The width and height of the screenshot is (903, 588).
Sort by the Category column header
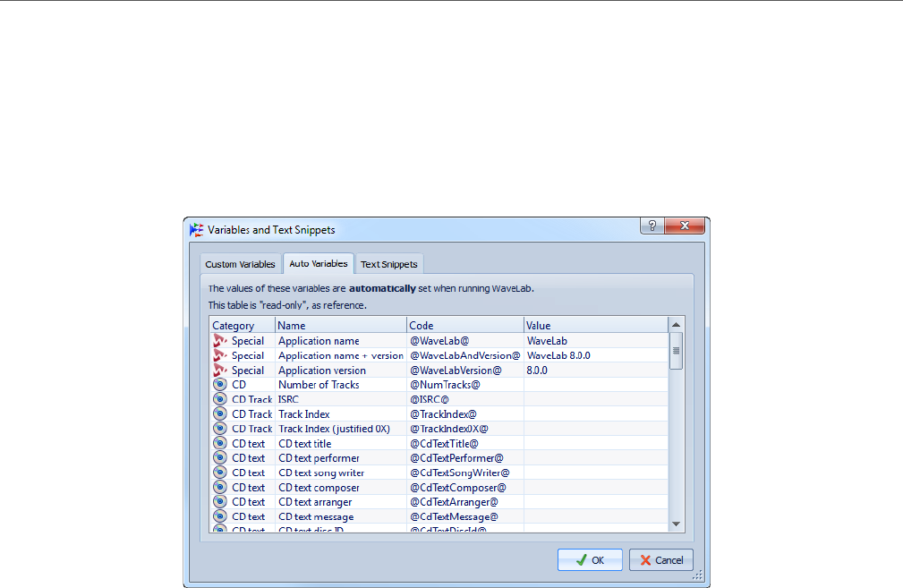click(243, 326)
